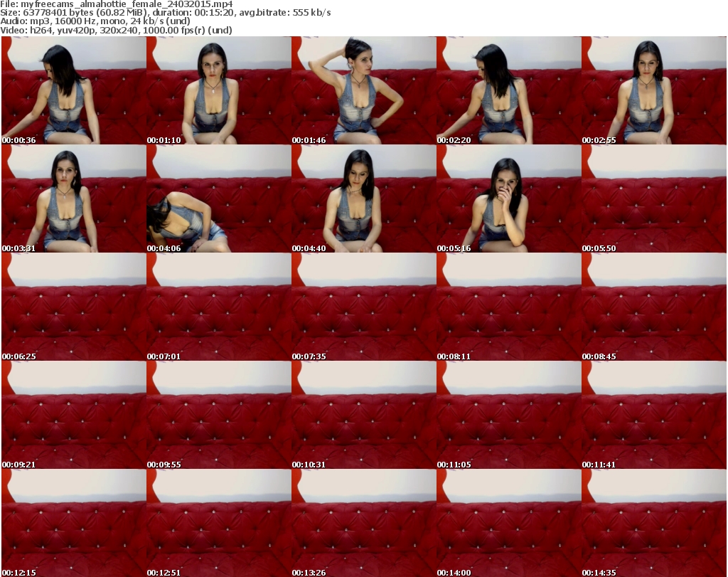The width and height of the screenshot is (728, 577).
Task: Select the thumbnail timestamped 00:07:01
Action: [219, 307]
